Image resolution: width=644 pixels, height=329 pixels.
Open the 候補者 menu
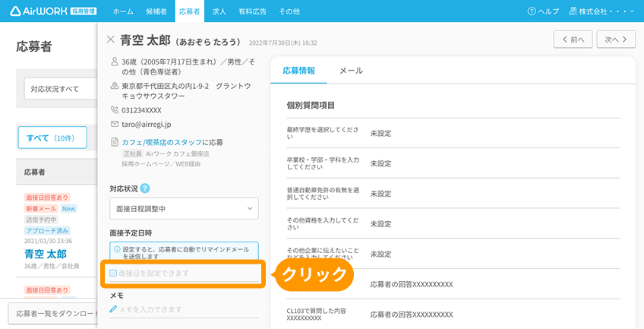tap(156, 11)
